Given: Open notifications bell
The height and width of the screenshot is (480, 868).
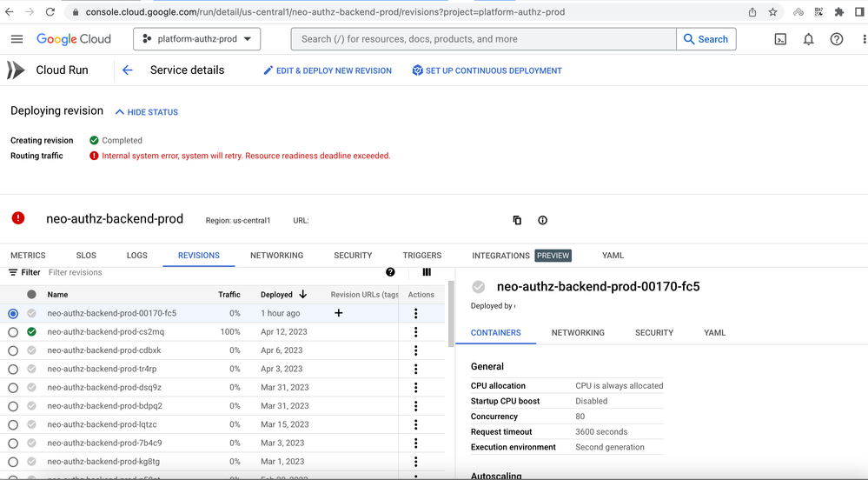Looking at the screenshot, I should [808, 39].
